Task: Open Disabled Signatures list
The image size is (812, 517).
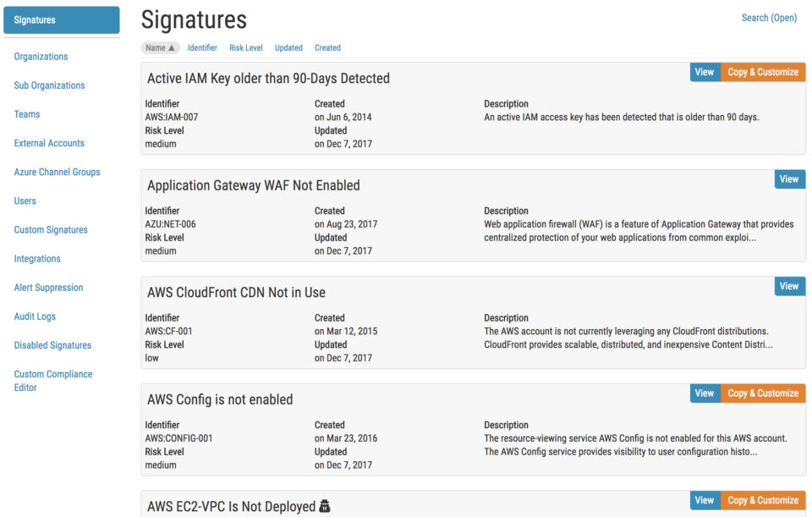Action: tap(52, 345)
